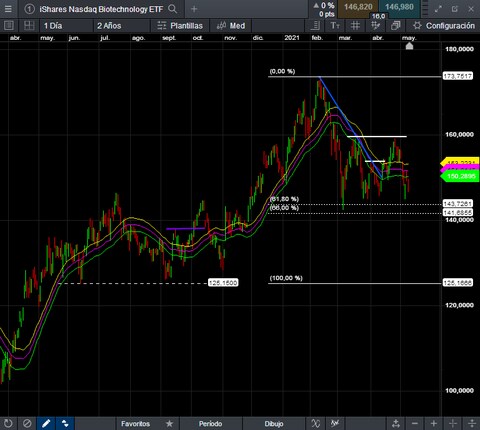Image resolution: width=480 pixels, height=430 pixels.
Task: Select the four-panel grid layout icon
Action: click(29, 25)
